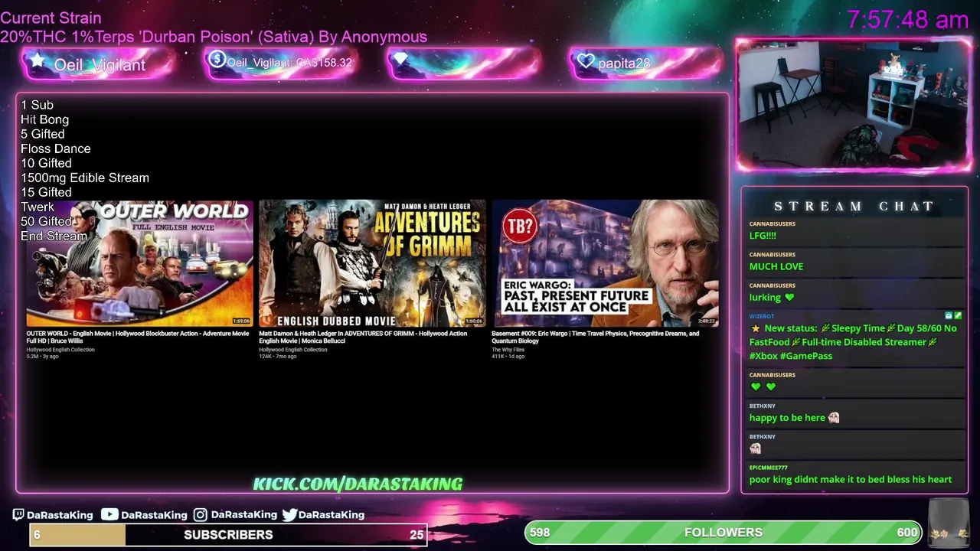Click the STREAM CHAT header
The image size is (980, 551).
(x=854, y=207)
